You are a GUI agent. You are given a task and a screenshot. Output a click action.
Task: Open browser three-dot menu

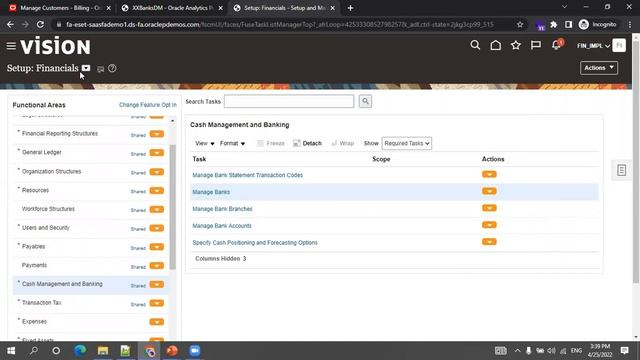point(630,24)
